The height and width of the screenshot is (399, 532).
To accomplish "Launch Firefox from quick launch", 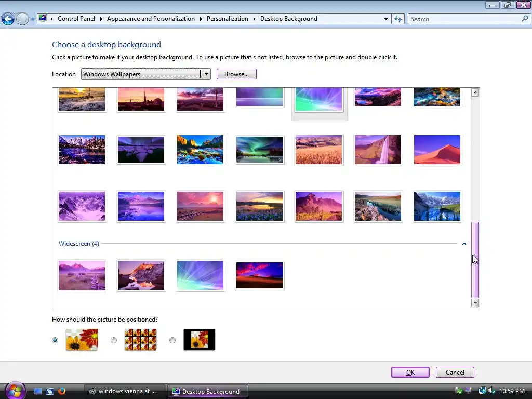I will (x=62, y=391).
